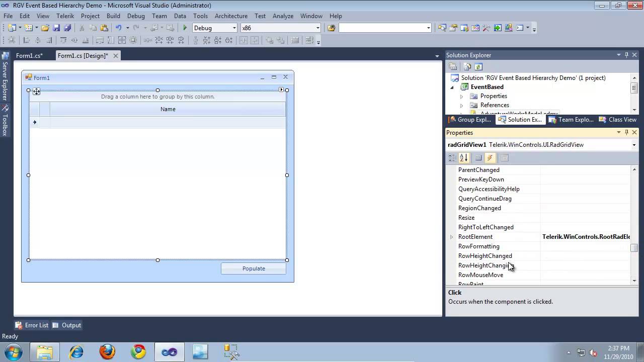Screen dimensions: 644x362
Task: Open the Undo history dropdown arrow
Action: [x=127, y=28]
